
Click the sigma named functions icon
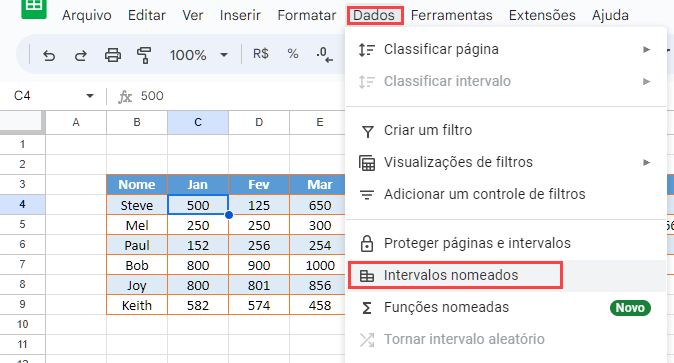367,308
